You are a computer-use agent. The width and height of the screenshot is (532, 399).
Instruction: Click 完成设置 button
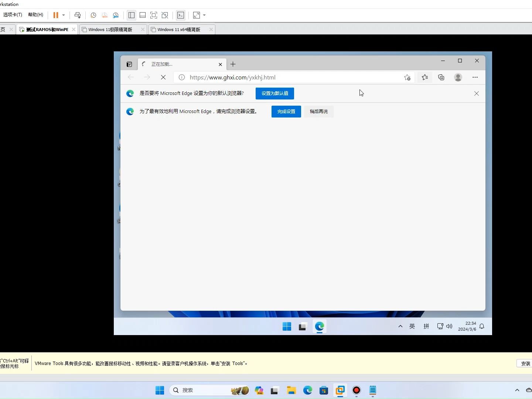pos(286,112)
